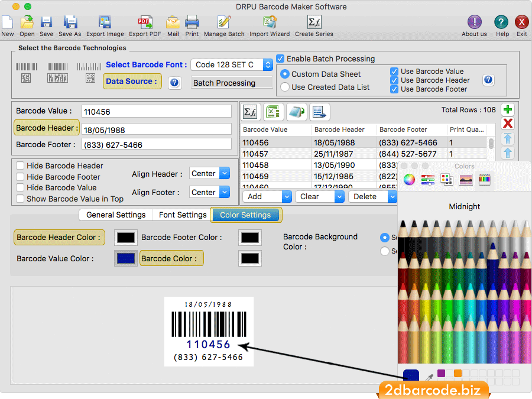
Task: Open color sliders tab in Colors panel
Action: click(x=428, y=179)
